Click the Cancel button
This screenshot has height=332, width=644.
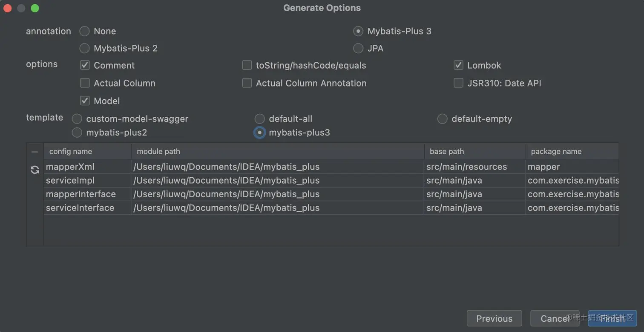coord(555,318)
